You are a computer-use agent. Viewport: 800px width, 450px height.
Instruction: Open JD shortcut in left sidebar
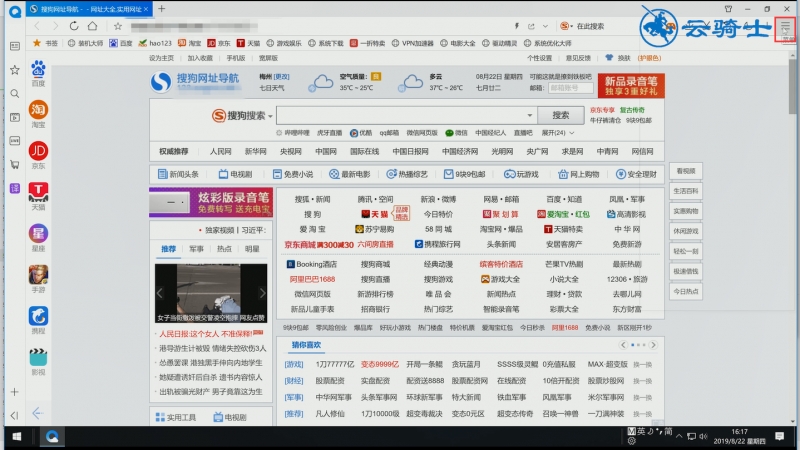click(x=38, y=155)
